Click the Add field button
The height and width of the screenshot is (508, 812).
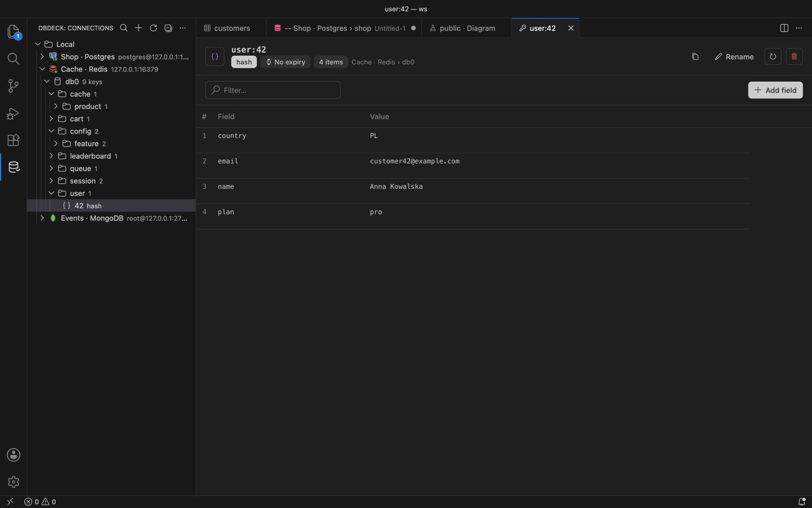point(775,90)
